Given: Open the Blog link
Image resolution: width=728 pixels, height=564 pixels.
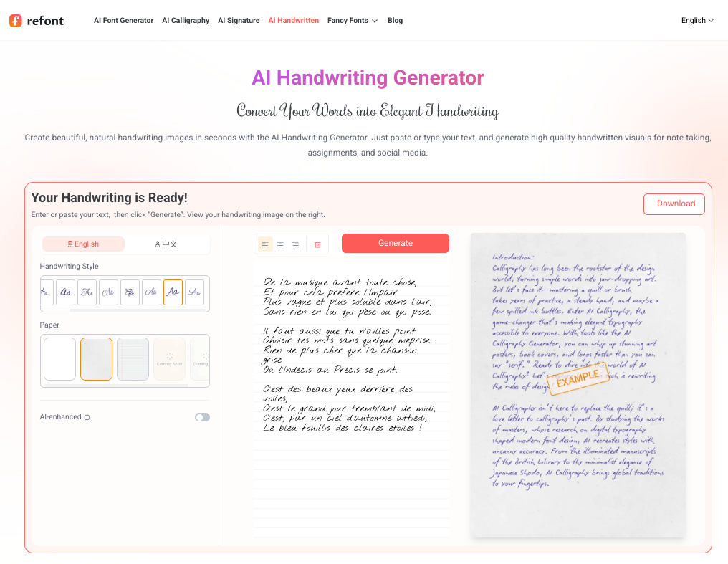Looking at the screenshot, I should [x=395, y=21].
